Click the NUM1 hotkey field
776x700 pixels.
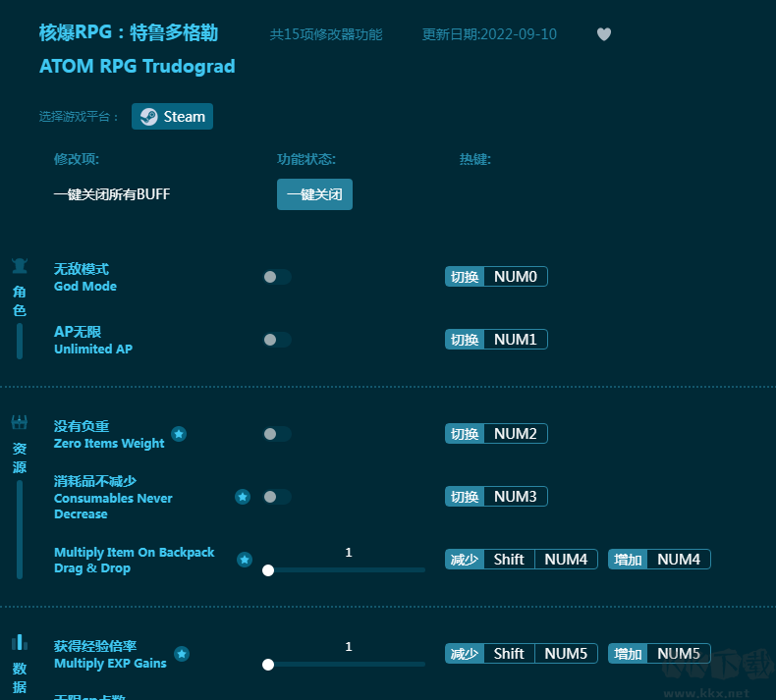tap(516, 340)
